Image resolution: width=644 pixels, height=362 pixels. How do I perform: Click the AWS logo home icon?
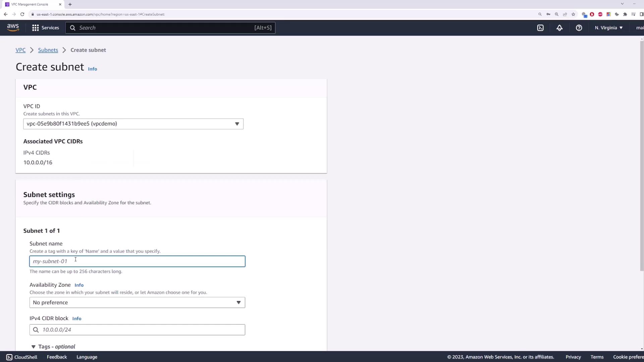point(13,27)
